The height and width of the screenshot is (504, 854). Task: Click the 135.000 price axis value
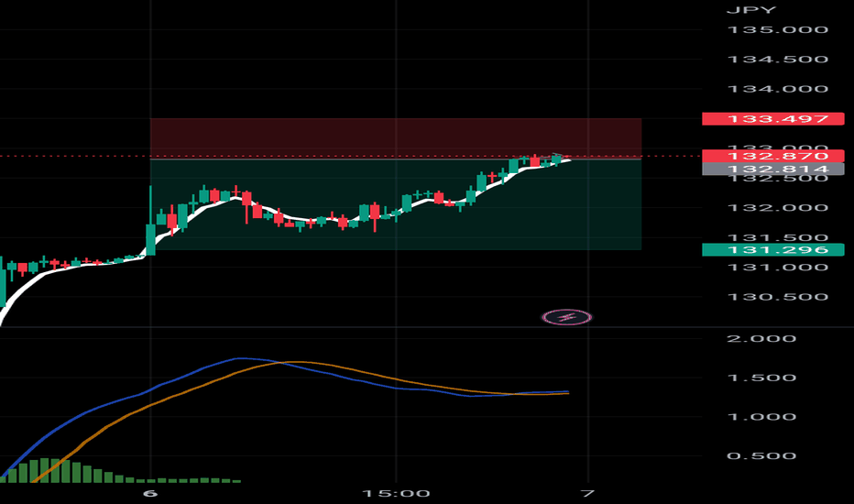pyautogui.click(x=778, y=30)
